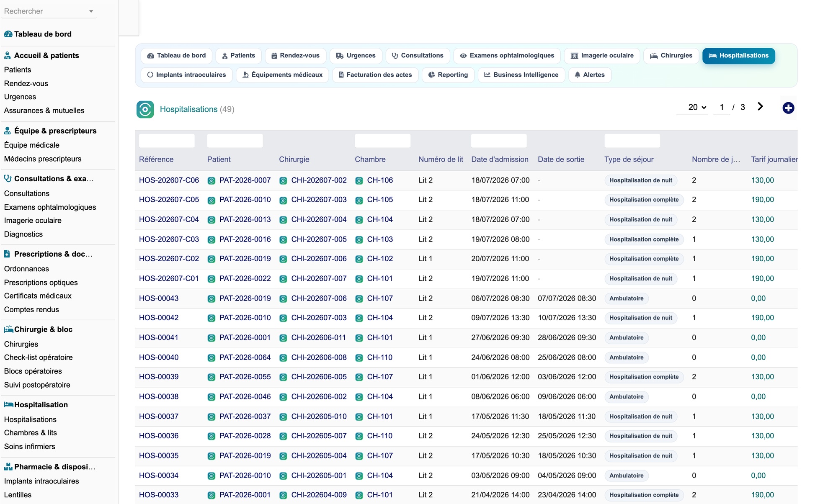The image size is (815, 504).
Task: Open room CH-103 link
Action: (380, 239)
